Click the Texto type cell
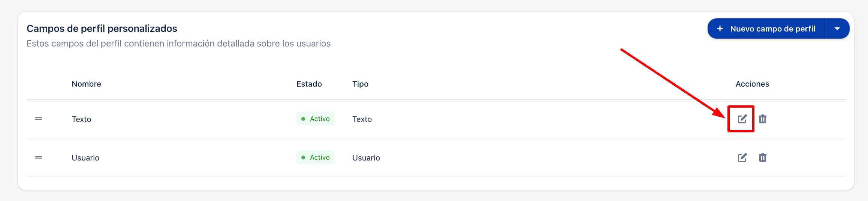 pyautogui.click(x=362, y=119)
